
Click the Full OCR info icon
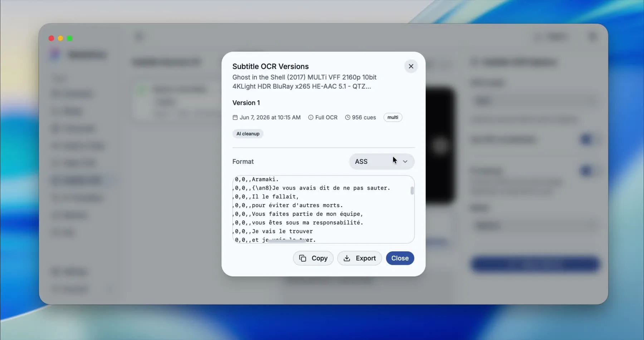(x=311, y=117)
